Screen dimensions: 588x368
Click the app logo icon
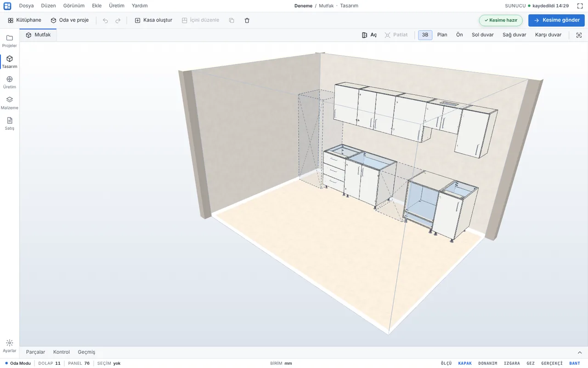click(7, 6)
